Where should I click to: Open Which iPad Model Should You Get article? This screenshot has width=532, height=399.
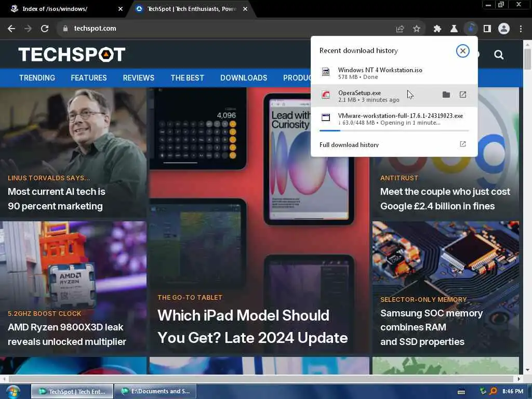[252, 326]
